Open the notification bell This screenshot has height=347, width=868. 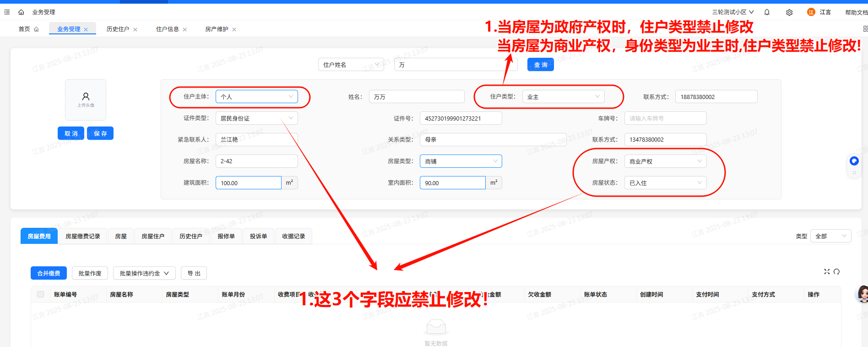pos(767,12)
